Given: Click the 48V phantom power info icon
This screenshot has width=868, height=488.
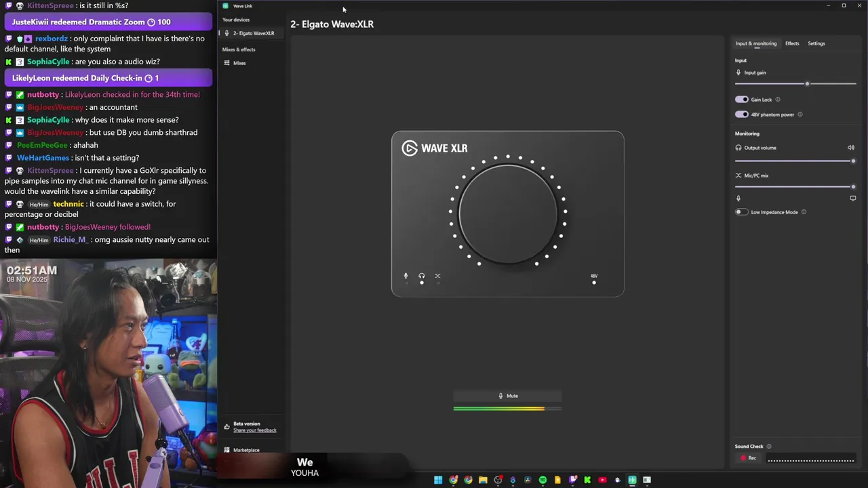Looking at the screenshot, I should 800,115.
